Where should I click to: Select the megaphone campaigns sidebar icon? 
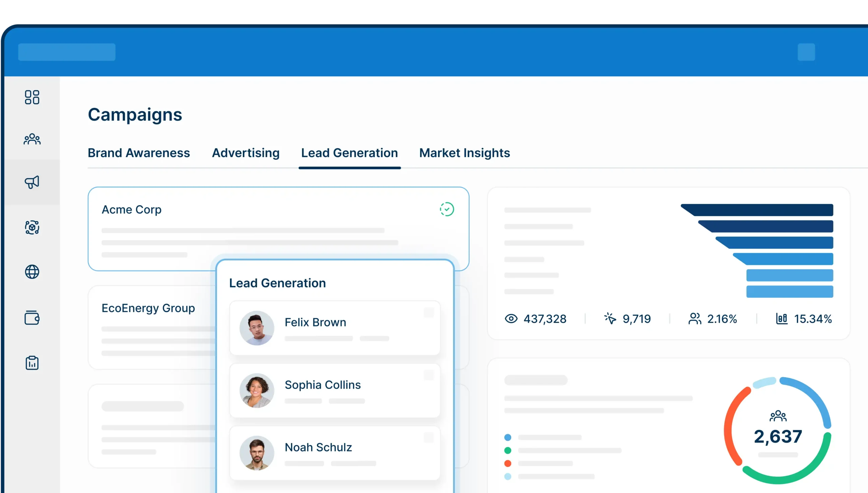click(32, 182)
